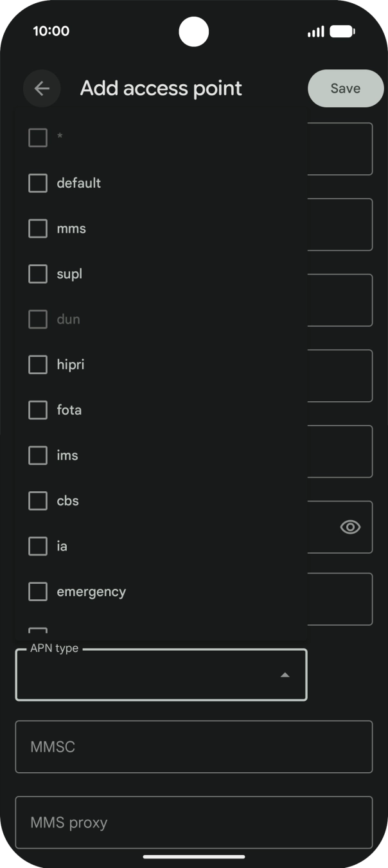Select the wildcard * APN type
The image size is (388, 868).
pyautogui.click(x=37, y=138)
